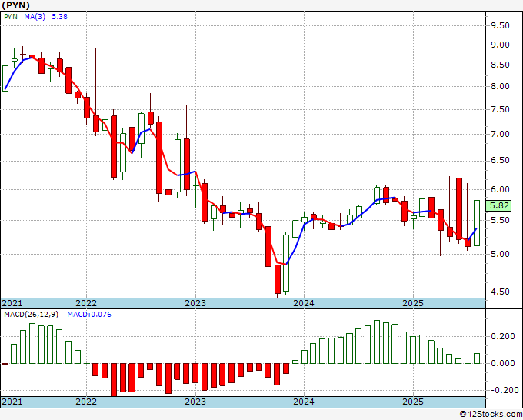Click 2021 on the price chart time axis
Viewport: 523px width, 420px height.
[x=12, y=303]
